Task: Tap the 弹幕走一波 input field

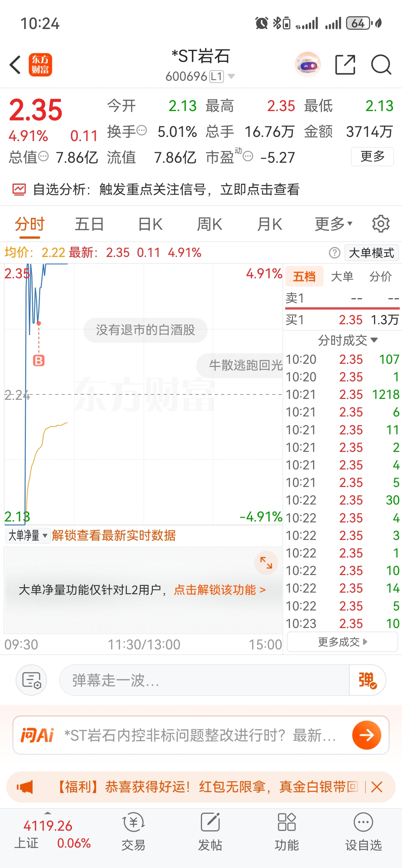Action: [204, 680]
